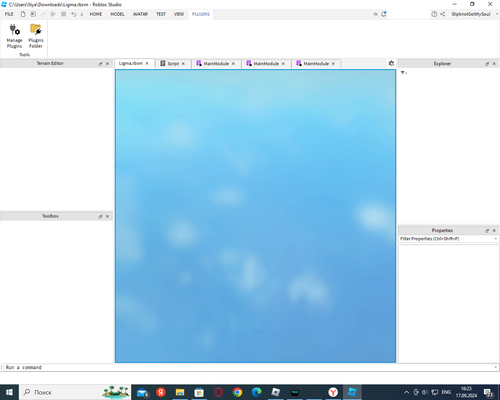
Task: Focus the Run a command input
Action: click(x=248, y=367)
